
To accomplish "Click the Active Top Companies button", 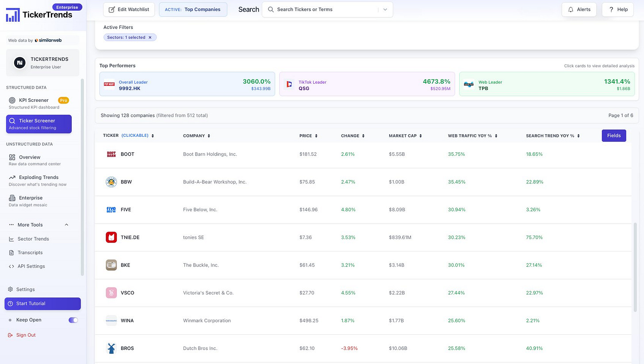I will click(193, 9).
